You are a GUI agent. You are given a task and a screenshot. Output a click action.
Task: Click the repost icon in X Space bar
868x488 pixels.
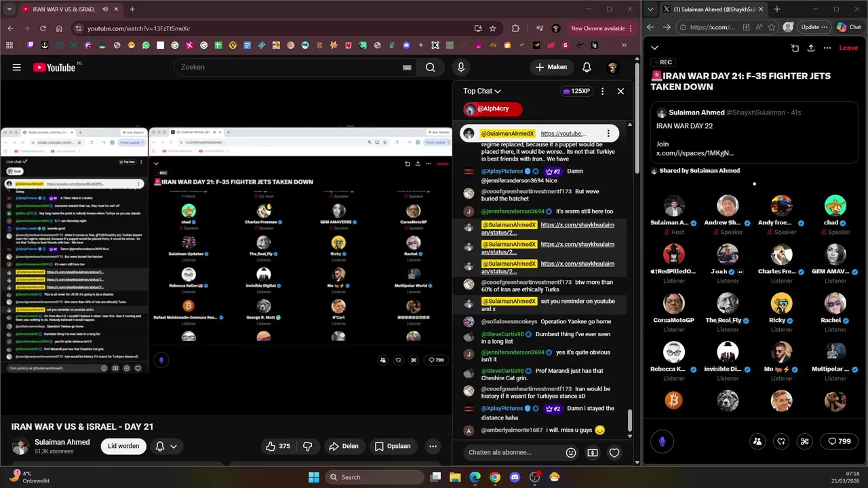click(x=781, y=441)
